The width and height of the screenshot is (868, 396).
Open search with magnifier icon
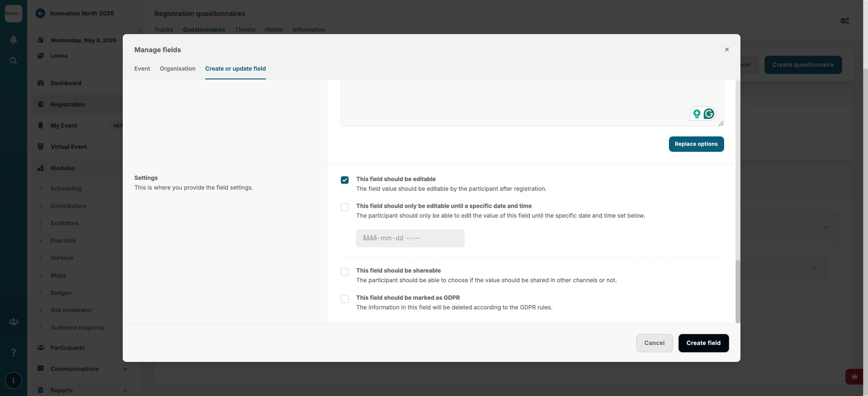point(13,61)
